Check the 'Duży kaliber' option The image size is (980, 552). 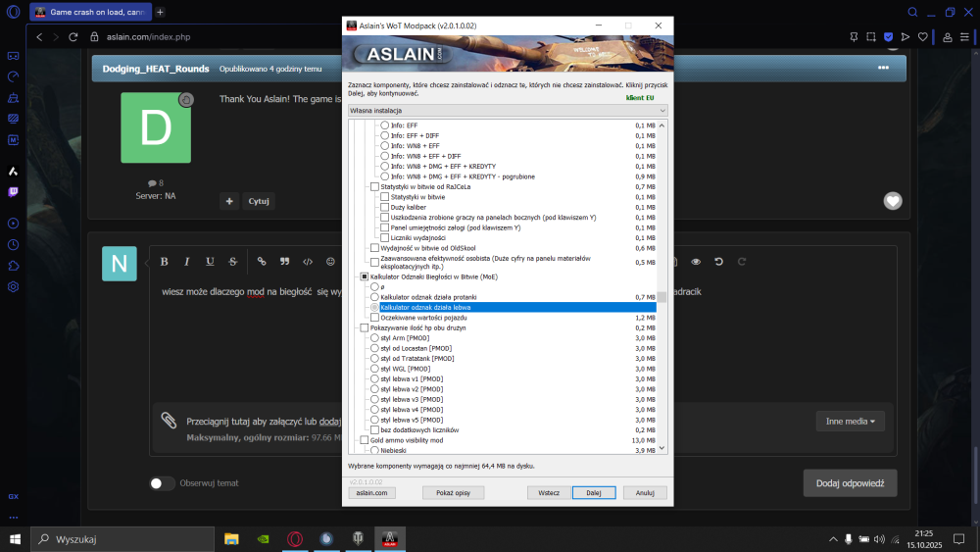click(x=384, y=208)
